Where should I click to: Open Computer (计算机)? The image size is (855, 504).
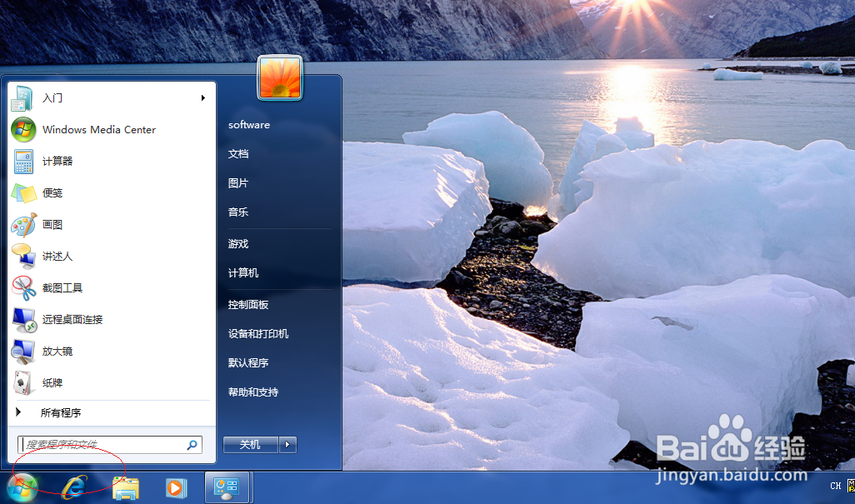[243, 273]
